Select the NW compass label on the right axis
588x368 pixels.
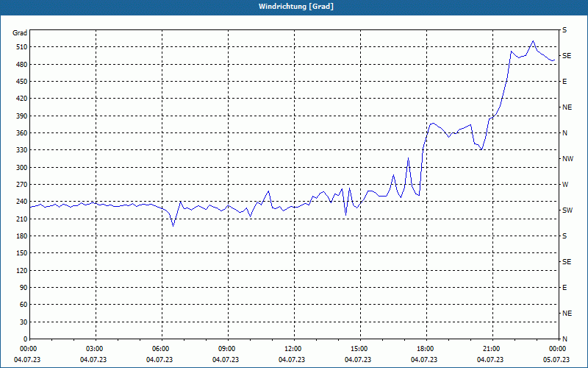pyautogui.click(x=567, y=159)
